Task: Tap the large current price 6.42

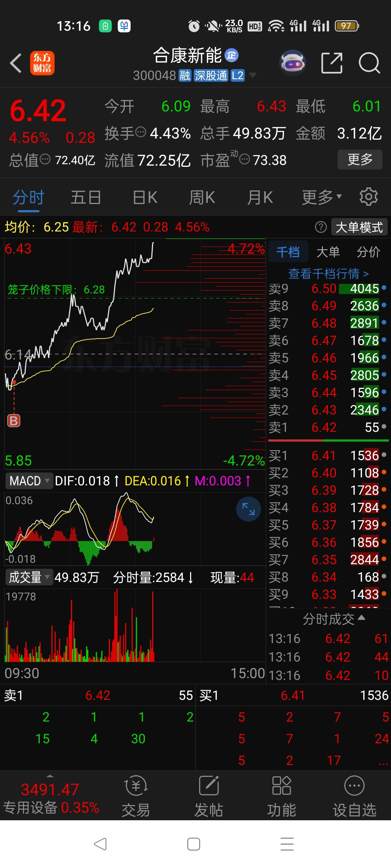Action: (x=38, y=111)
